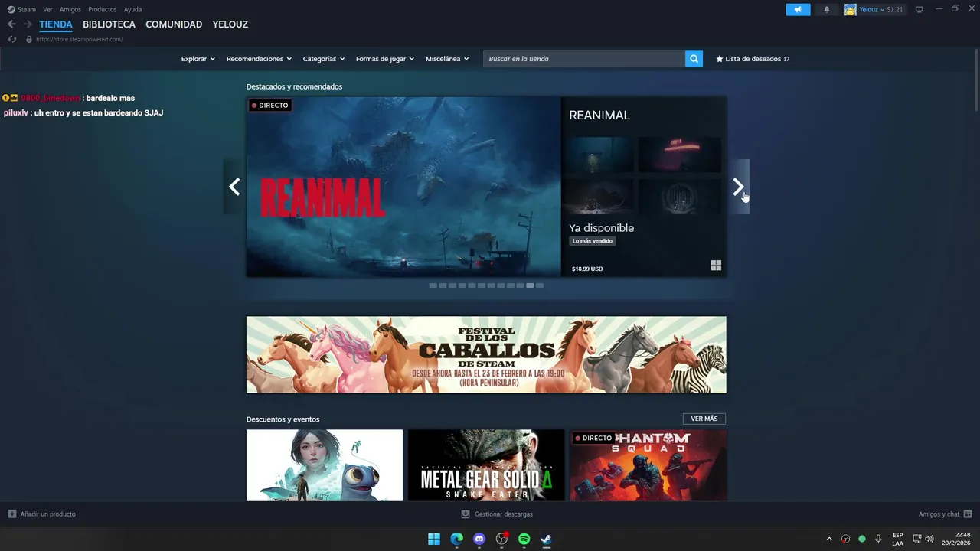Screen dimensions: 980x551
Task: Click the DIRECTO badge on REANIMAL
Action: pyautogui.click(x=270, y=106)
